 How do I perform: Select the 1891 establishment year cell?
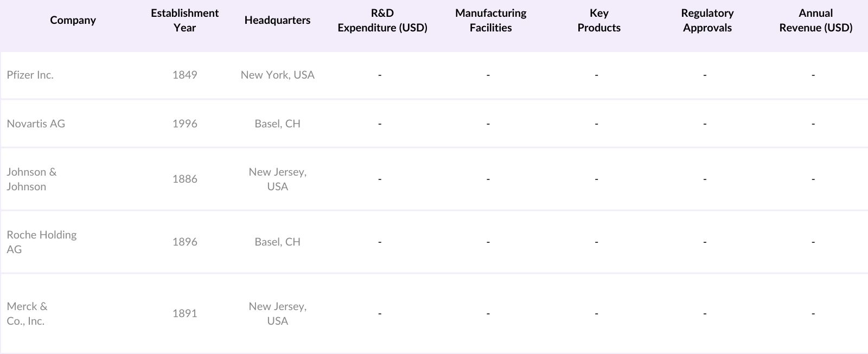tap(184, 313)
